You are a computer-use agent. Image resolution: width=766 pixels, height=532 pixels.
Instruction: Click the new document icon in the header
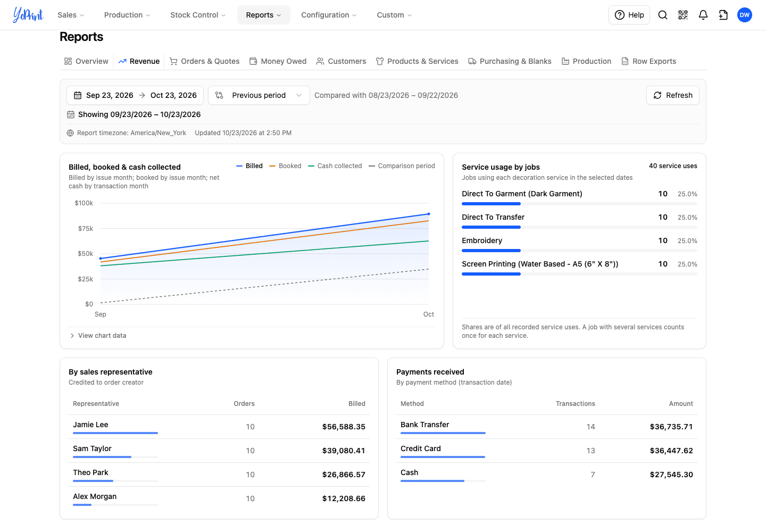(723, 15)
